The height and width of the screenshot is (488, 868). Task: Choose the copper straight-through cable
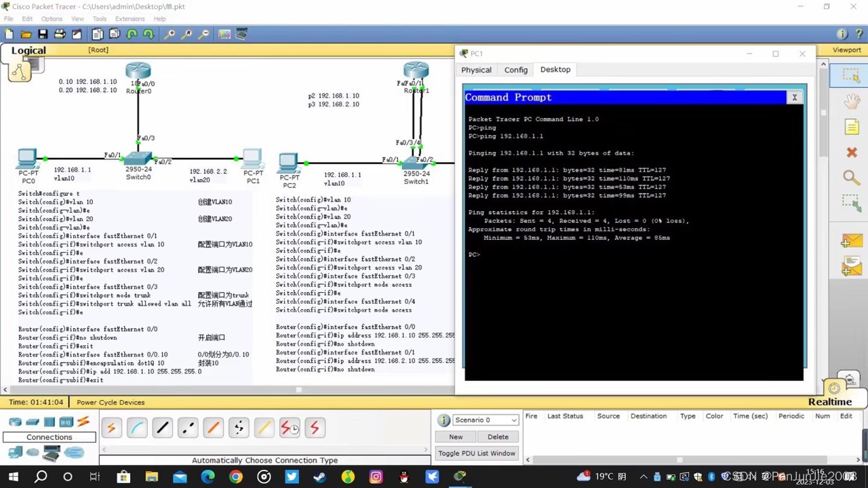point(162,428)
